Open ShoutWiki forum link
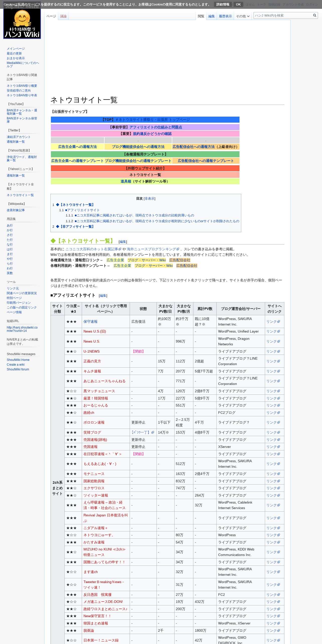Image resolution: width=322 pixels, height=644 pixels. [x=18, y=369]
